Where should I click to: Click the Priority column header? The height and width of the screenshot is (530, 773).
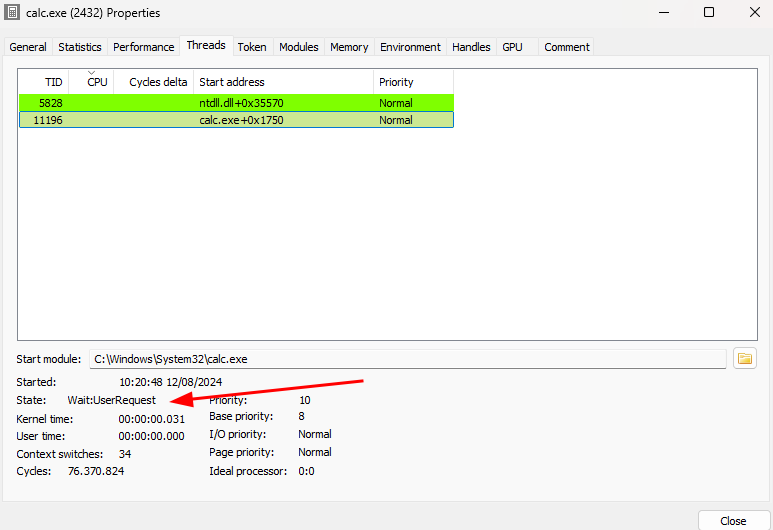pos(413,82)
